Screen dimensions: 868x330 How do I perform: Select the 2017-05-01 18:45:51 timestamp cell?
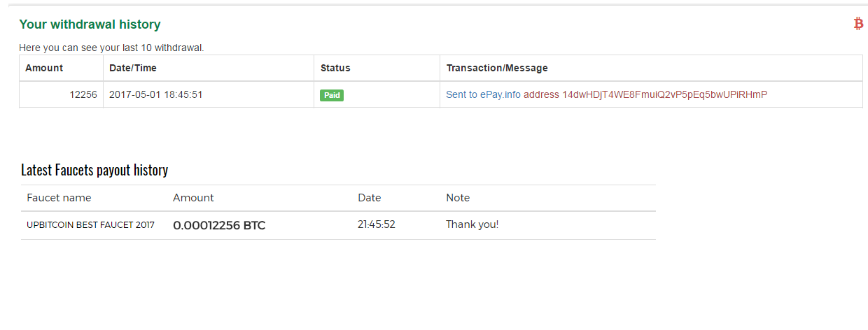(156, 94)
